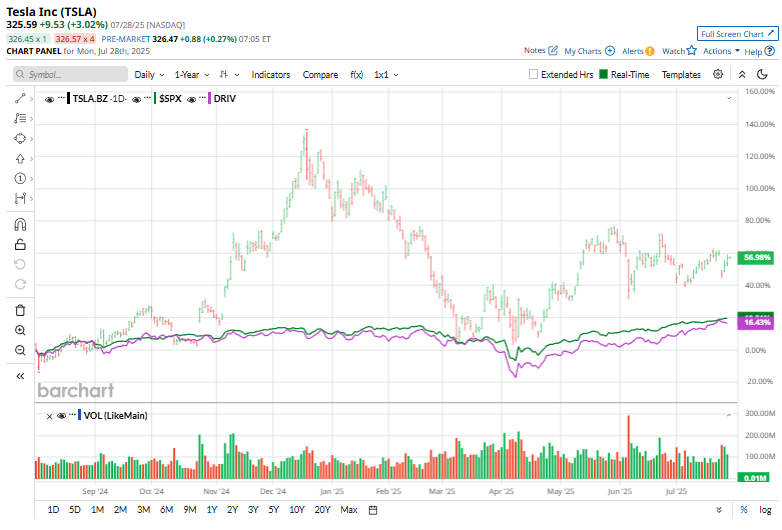Viewport: 782px width, 530px height.
Task: Redo the last chart action
Action: point(20,285)
